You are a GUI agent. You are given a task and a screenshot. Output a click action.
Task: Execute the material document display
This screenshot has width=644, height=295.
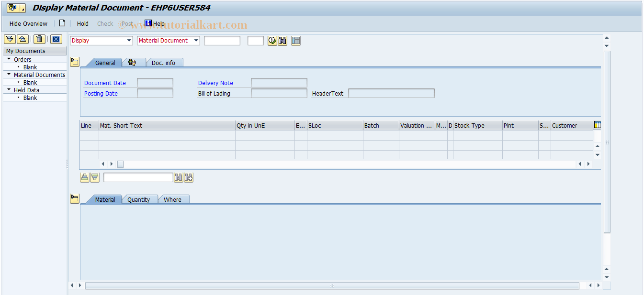coord(273,41)
